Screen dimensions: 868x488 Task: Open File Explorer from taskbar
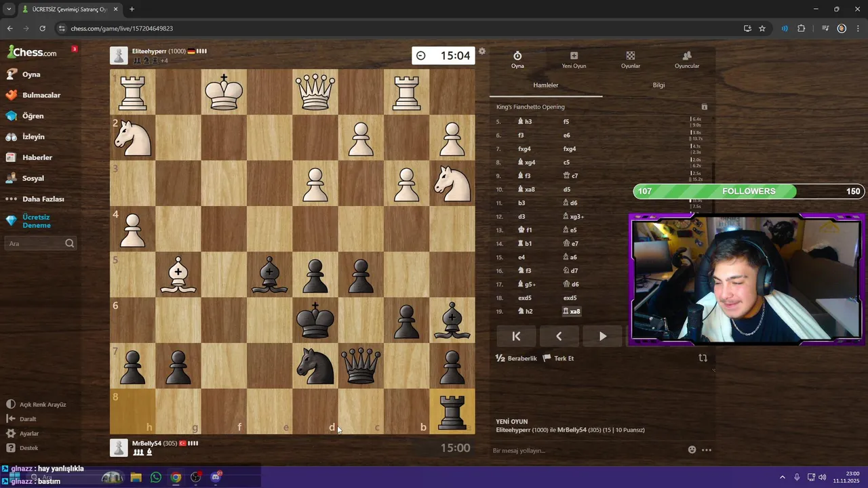coord(136,477)
